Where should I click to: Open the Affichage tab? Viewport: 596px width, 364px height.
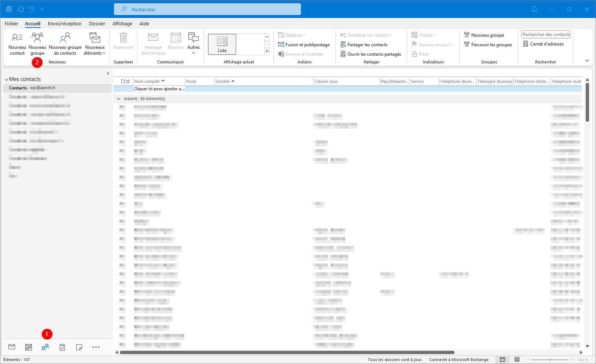pos(122,23)
